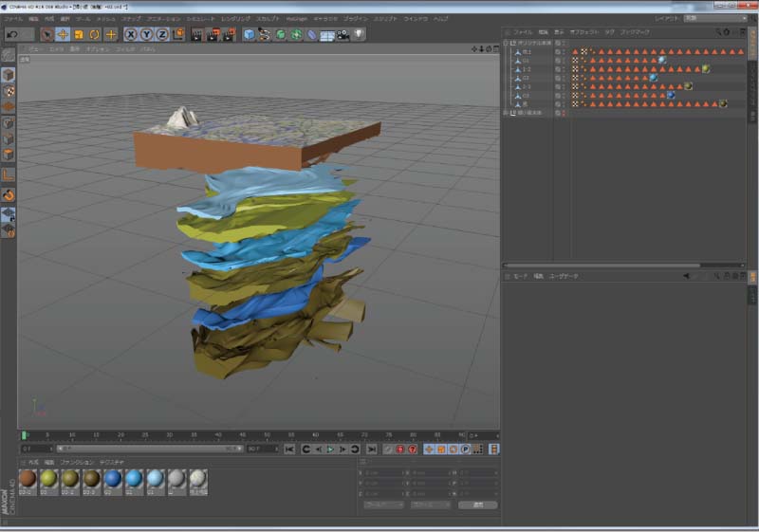The image size is (759, 532).
Task: Add a Cube primitive object
Action: pyautogui.click(x=249, y=34)
